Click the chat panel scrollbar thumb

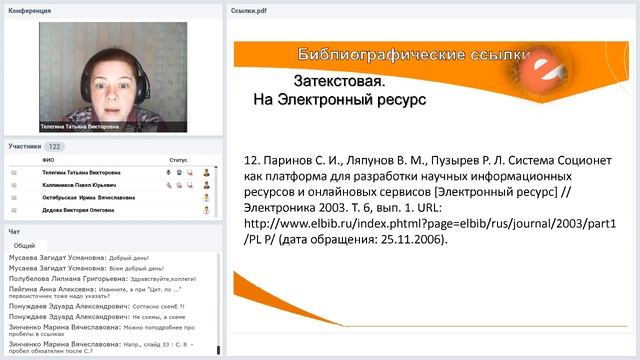(218, 350)
